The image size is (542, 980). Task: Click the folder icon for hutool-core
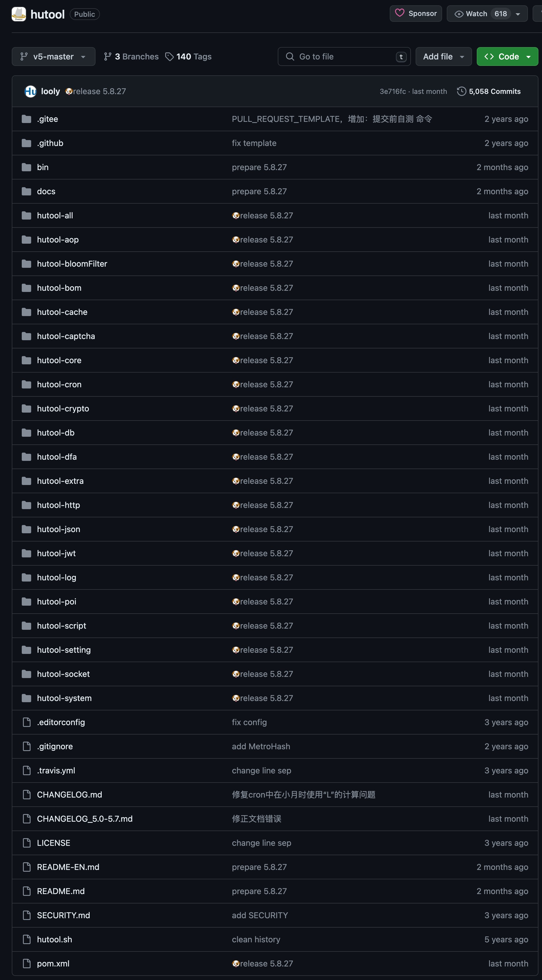point(26,360)
